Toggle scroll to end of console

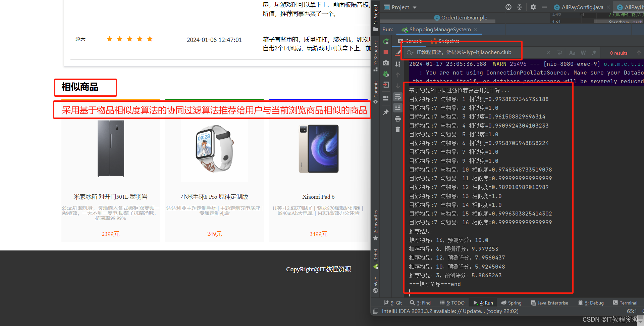pyautogui.click(x=398, y=107)
